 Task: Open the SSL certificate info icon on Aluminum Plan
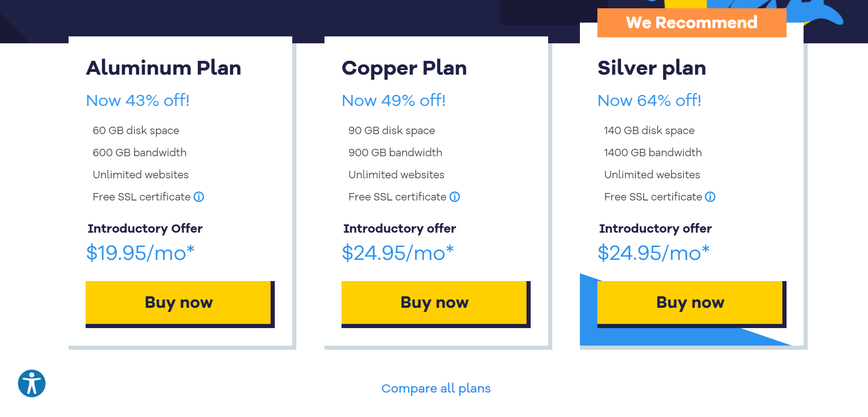click(x=199, y=197)
